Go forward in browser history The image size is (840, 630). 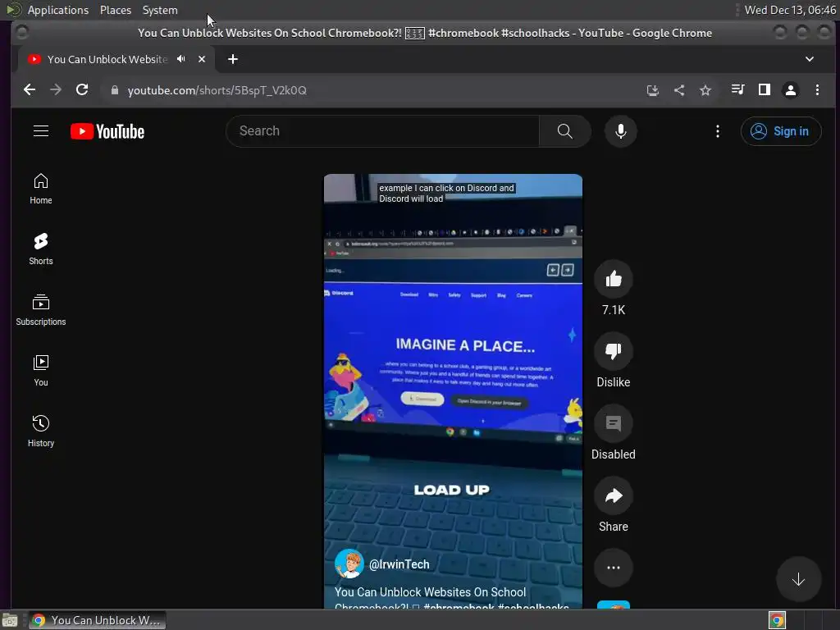point(56,90)
